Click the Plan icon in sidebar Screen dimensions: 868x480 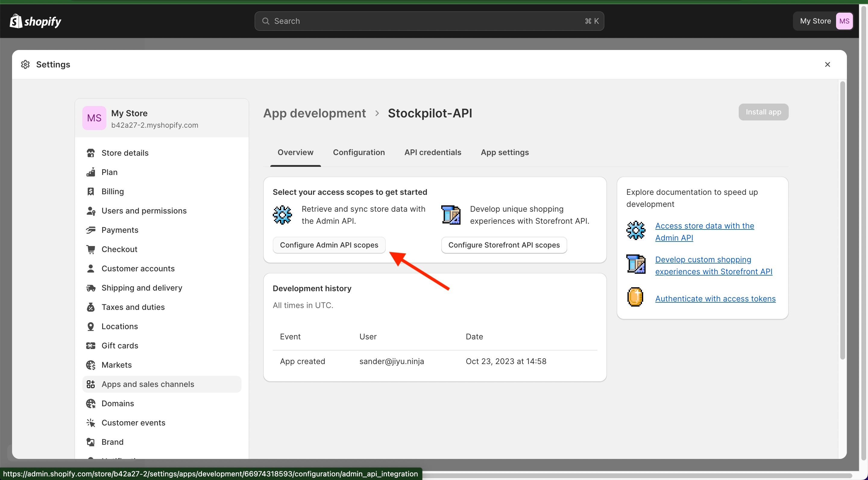[x=91, y=172]
